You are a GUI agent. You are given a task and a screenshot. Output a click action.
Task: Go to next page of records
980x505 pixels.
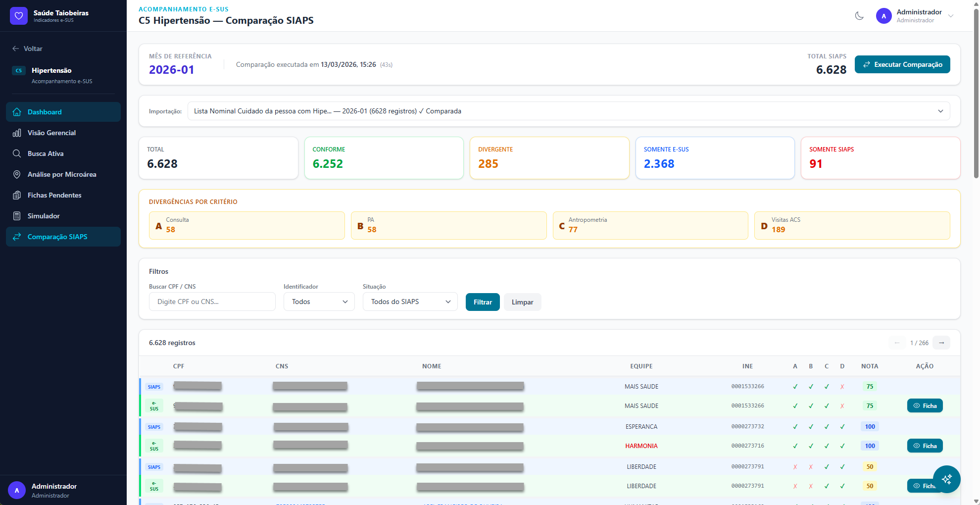click(x=941, y=343)
